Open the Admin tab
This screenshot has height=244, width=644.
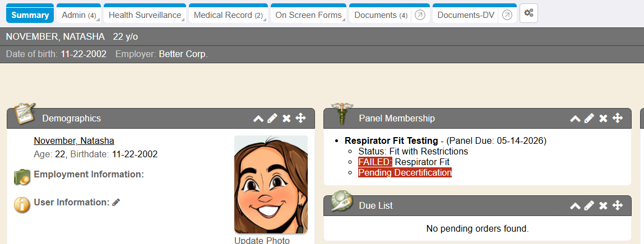[78, 15]
